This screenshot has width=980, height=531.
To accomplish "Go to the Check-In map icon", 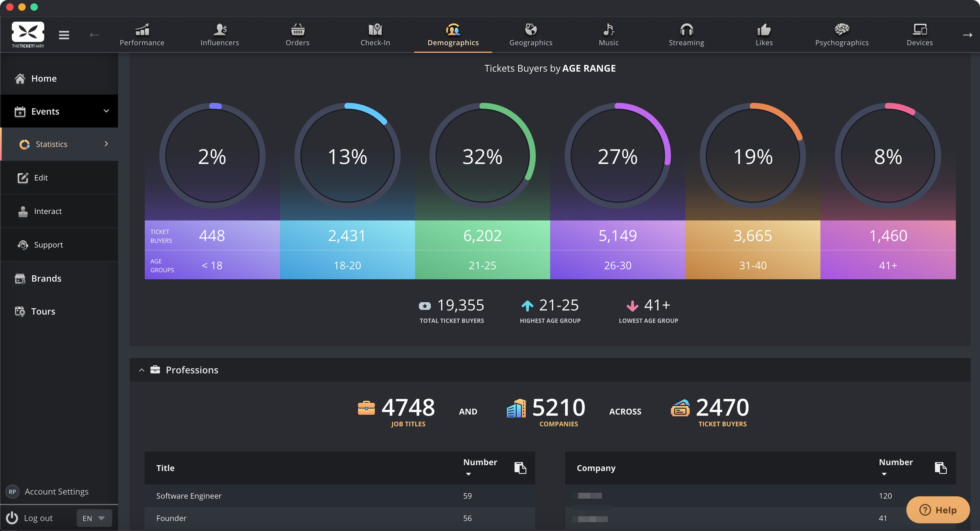I will tap(375, 29).
